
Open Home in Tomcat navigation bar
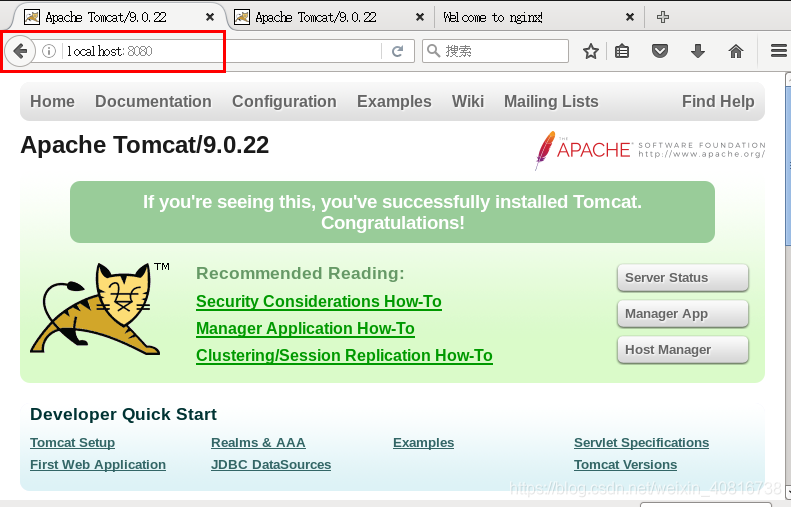pyautogui.click(x=52, y=101)
